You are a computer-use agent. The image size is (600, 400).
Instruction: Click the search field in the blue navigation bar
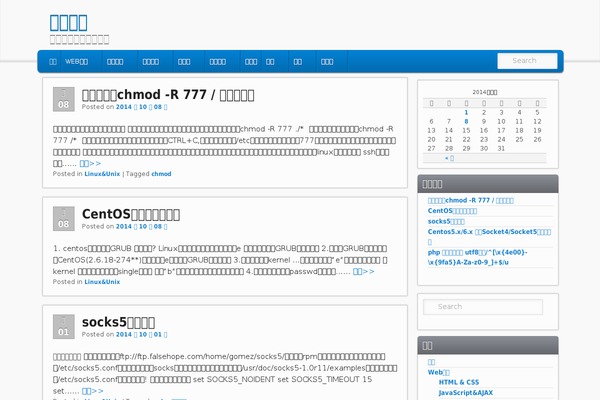(x=527, y=61)
